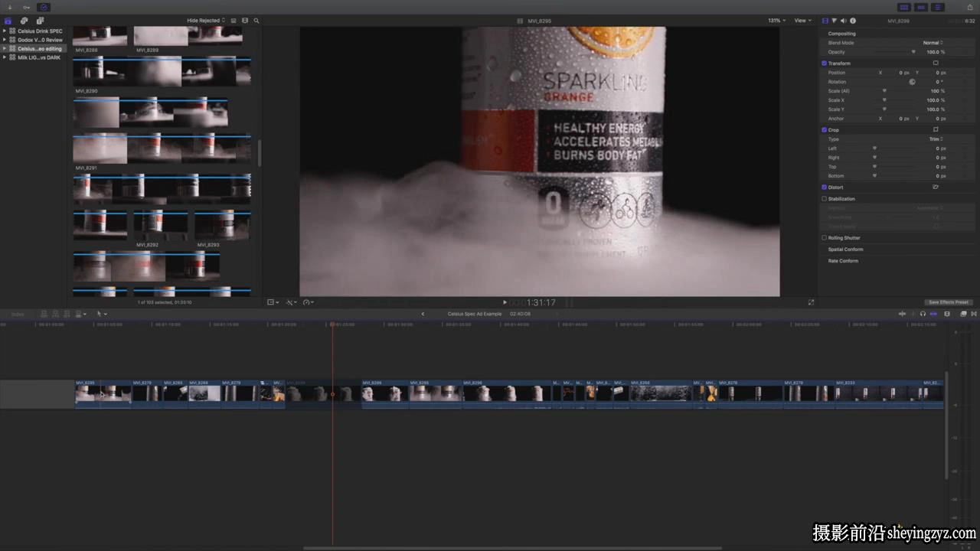Open the Keyword Editor key icon
Screen dimensions: 980x551
point(26,7)
